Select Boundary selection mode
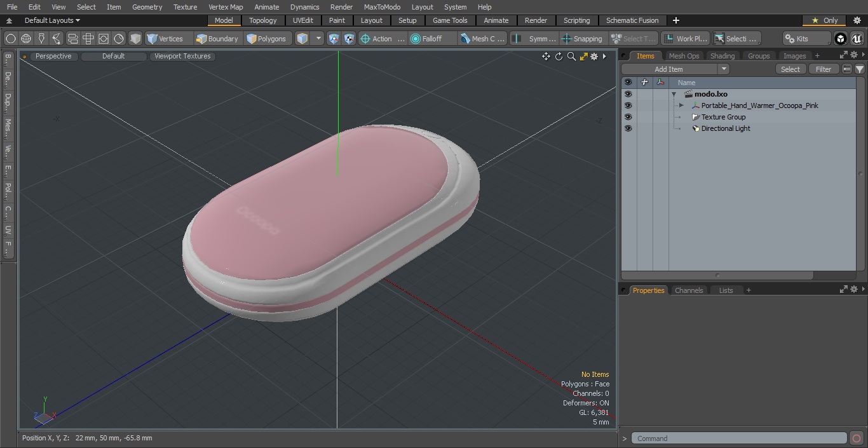Screen dimensions: 868x448 point(218,39)
